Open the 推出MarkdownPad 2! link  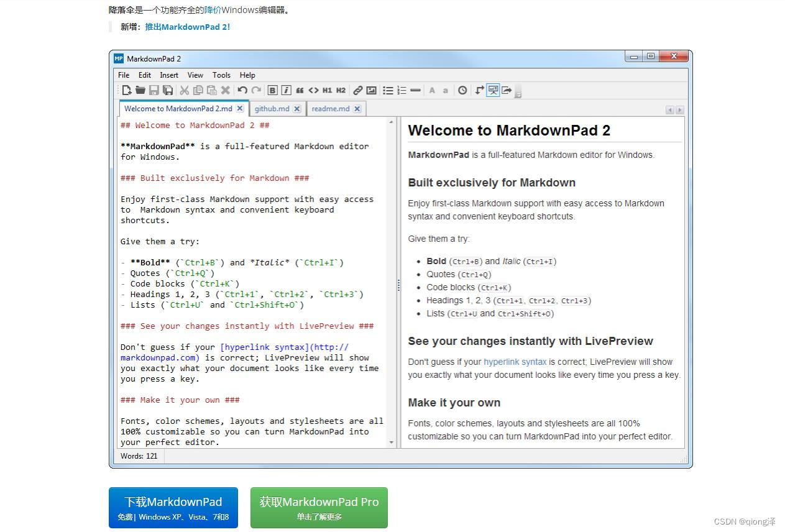[x=188, y=27]
